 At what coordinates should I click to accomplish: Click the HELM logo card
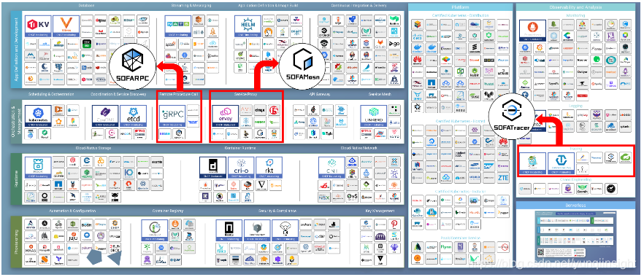coord(248,27)
